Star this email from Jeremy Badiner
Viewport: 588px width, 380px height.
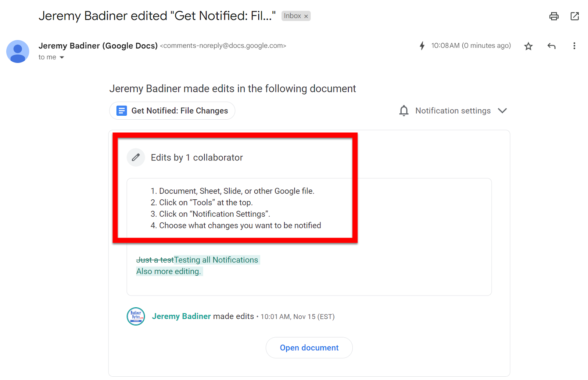coord(528,46)
